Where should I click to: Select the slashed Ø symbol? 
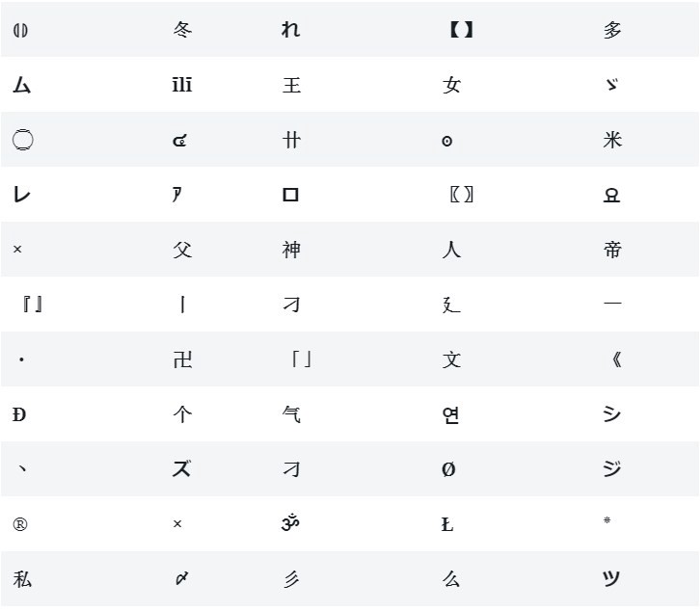[x=448, y=469]
